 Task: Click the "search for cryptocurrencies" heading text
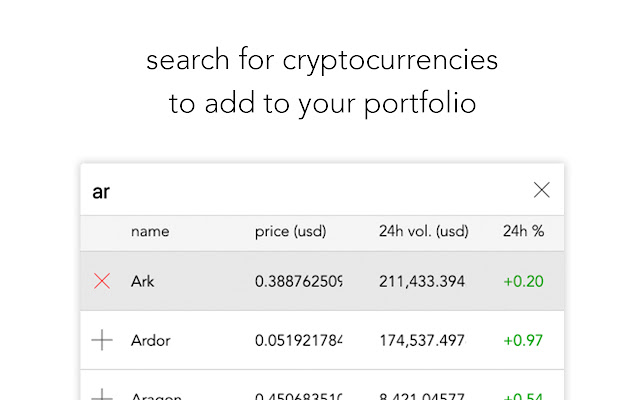[x=321, y=61]
